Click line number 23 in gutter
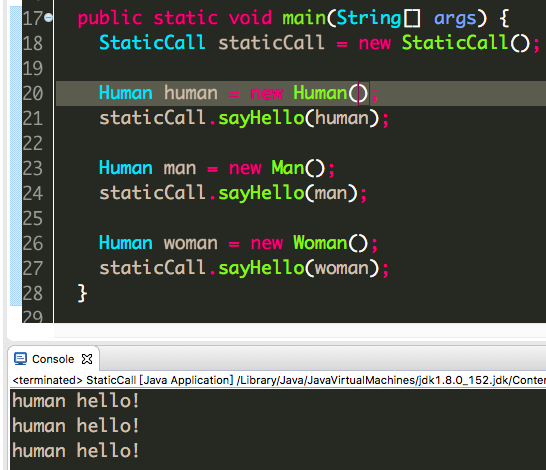The width and height of the screenshot is (546, 470). click(x=32, y=169)
